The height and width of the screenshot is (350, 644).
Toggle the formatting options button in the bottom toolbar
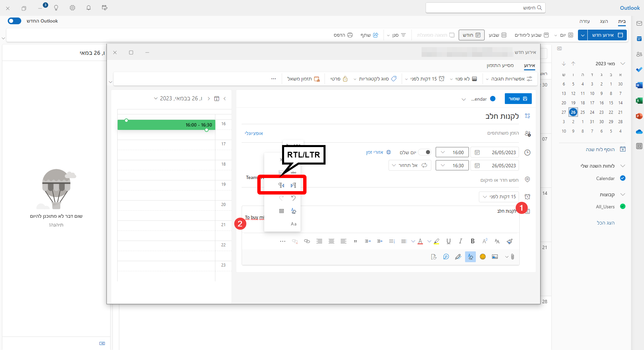tap(470, 257)
